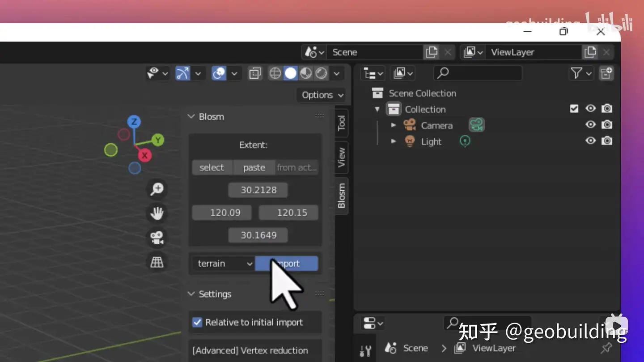Toggle X-ray mode

[x=255, y=73]
